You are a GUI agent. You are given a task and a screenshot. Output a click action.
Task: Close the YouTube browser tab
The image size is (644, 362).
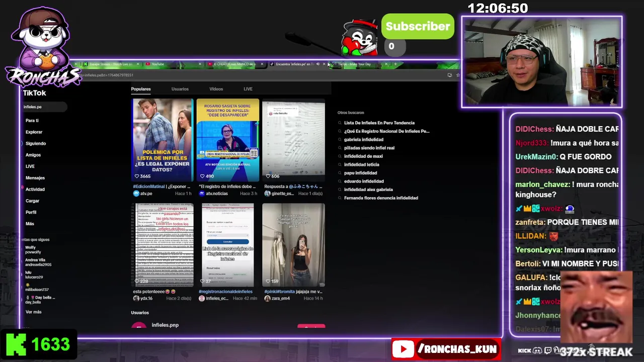[200, 64]
